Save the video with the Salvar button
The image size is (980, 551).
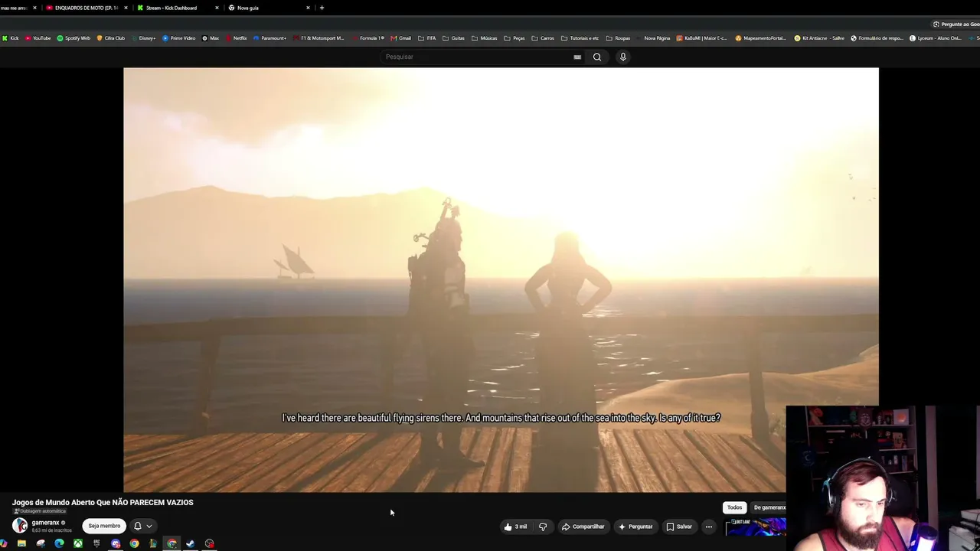[x=679, y=527]
